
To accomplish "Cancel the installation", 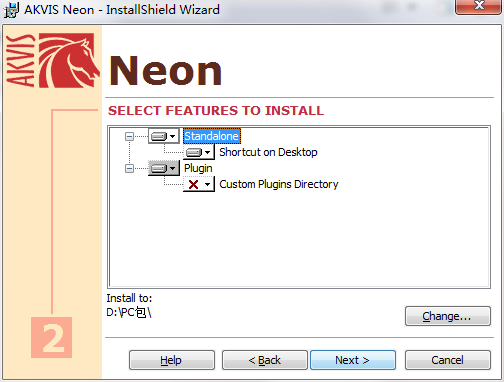I will pos(448,360).
